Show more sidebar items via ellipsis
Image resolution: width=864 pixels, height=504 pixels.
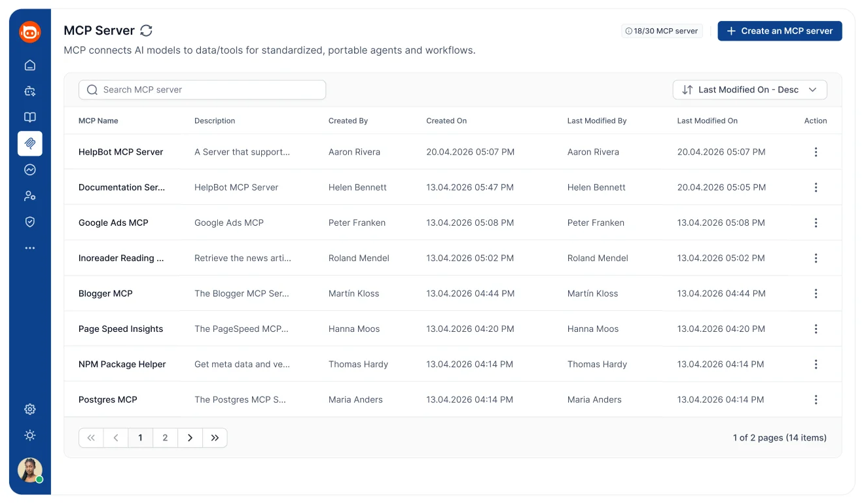tap(30, 248)
